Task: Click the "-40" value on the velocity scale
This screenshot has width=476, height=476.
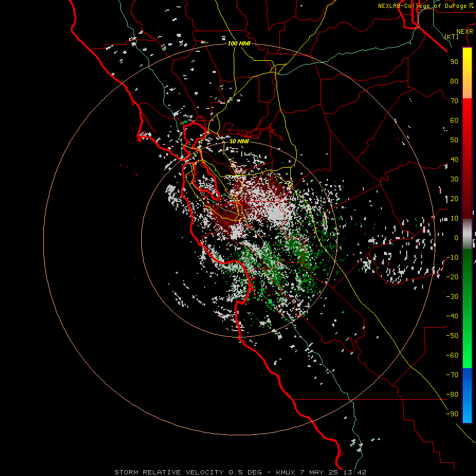Action: pyautogui.click(x=452, y=316)
